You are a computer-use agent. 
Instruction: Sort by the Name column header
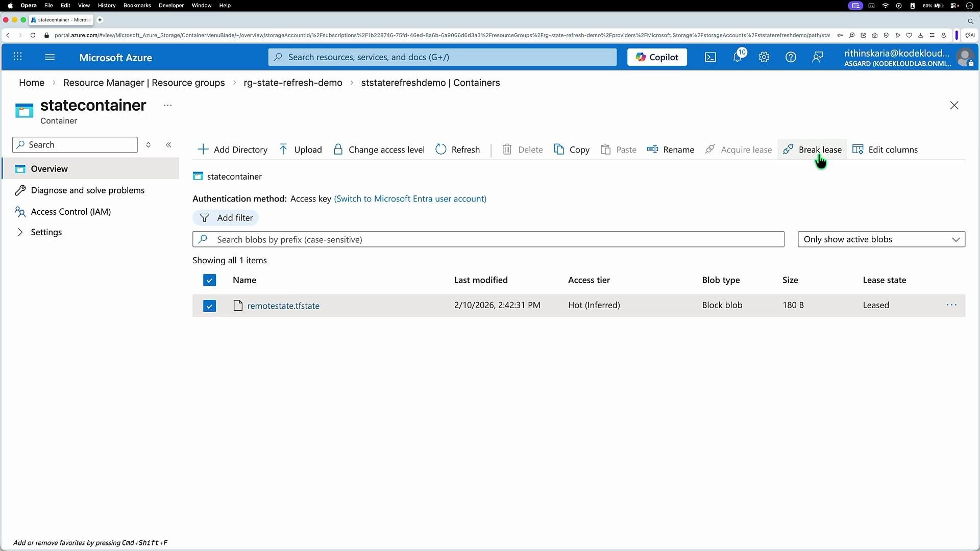(244, 280)
